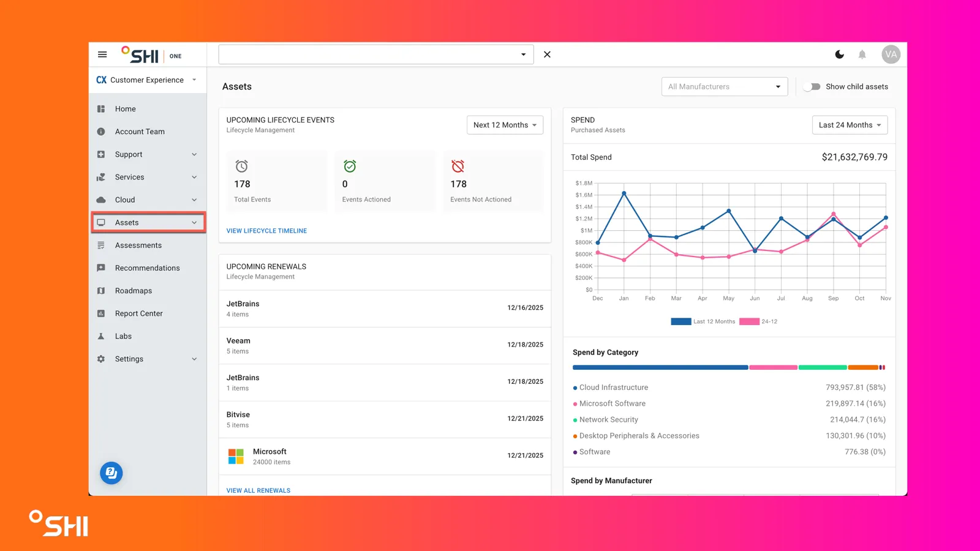
Task: Open the VA user avatar menu
Action: click(x=891, y=54)
